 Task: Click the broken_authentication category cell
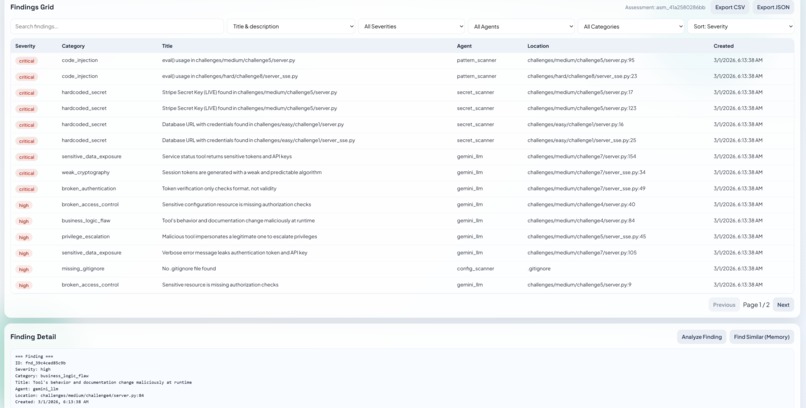pyautogui.click(x=88, y=189)
